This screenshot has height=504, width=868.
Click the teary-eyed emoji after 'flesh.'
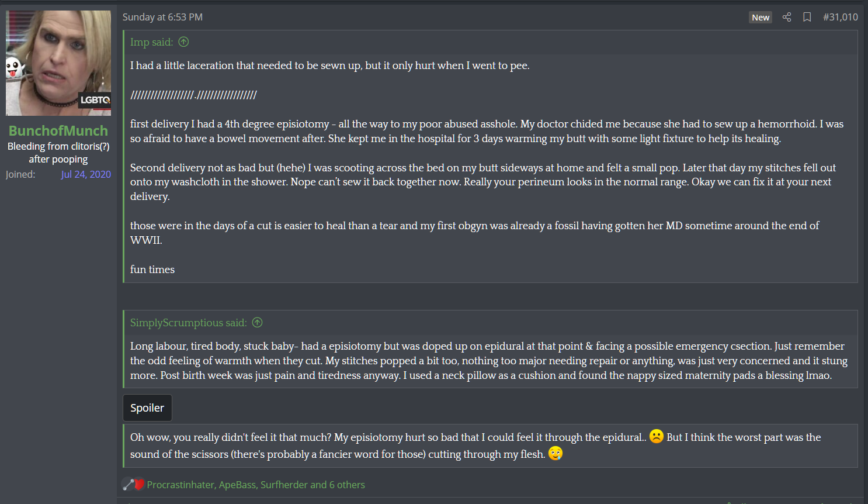555,453
